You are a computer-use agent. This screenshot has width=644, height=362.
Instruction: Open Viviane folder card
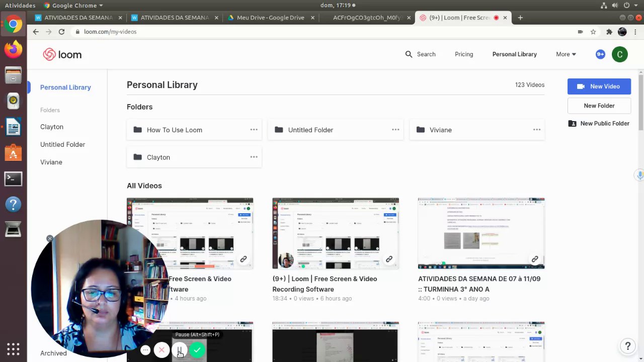[477, 130]
